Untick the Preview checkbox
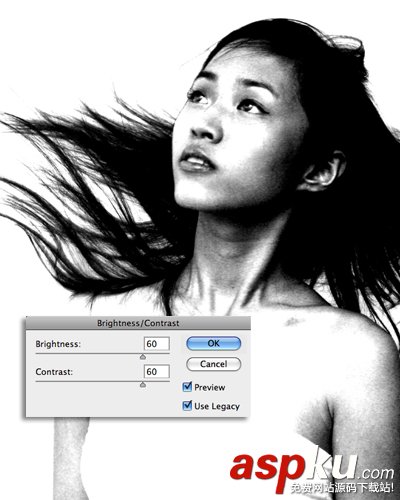 click(187, 387)
